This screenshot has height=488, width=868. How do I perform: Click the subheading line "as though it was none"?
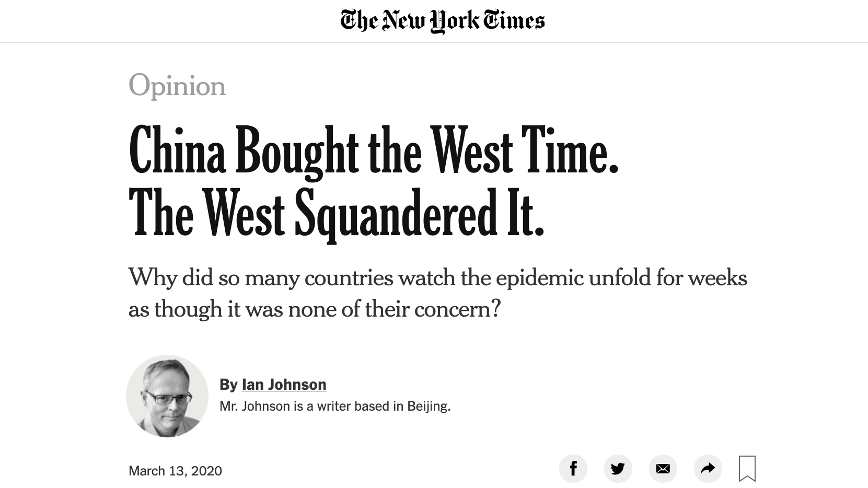(315, 309)
